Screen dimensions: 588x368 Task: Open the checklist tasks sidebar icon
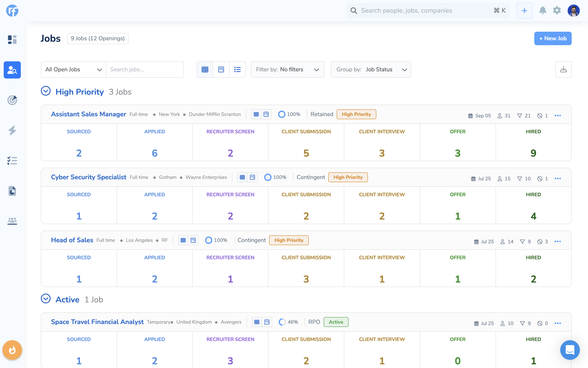[12, 161]
